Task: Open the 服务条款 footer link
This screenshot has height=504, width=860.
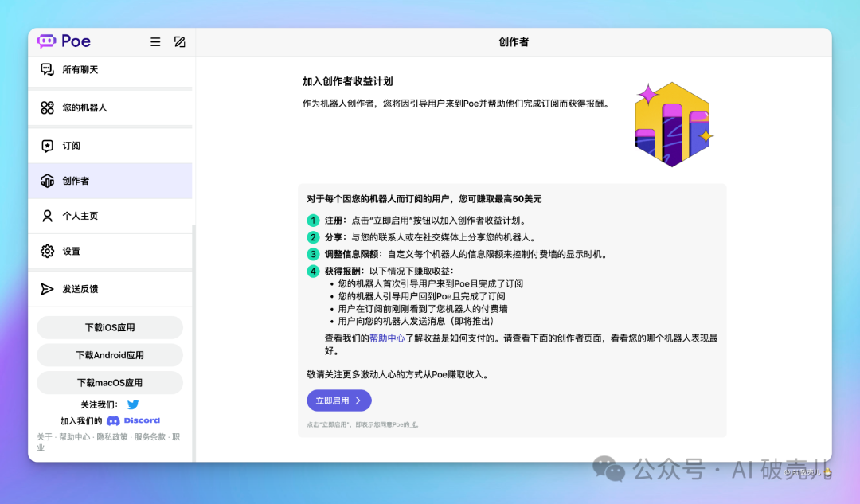Action: [x=150, y=437]
